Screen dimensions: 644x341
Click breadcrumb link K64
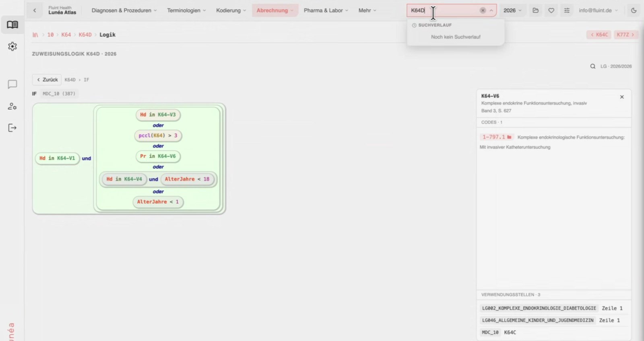pos(66,35)
